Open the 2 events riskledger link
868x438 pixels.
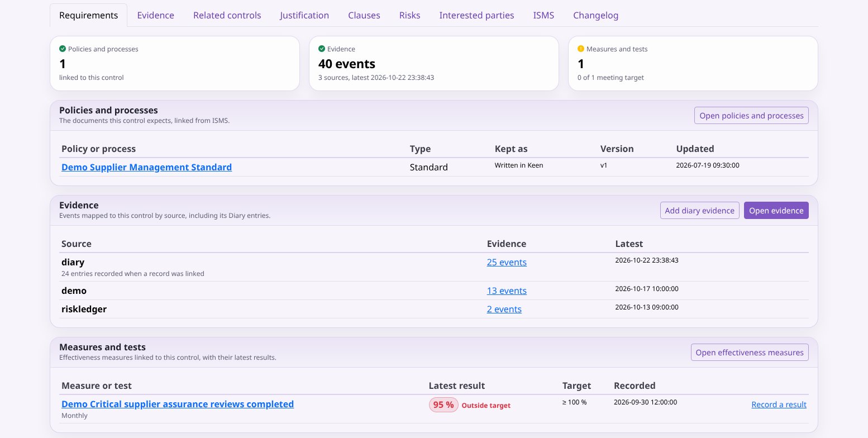click(x=504, y=309)
